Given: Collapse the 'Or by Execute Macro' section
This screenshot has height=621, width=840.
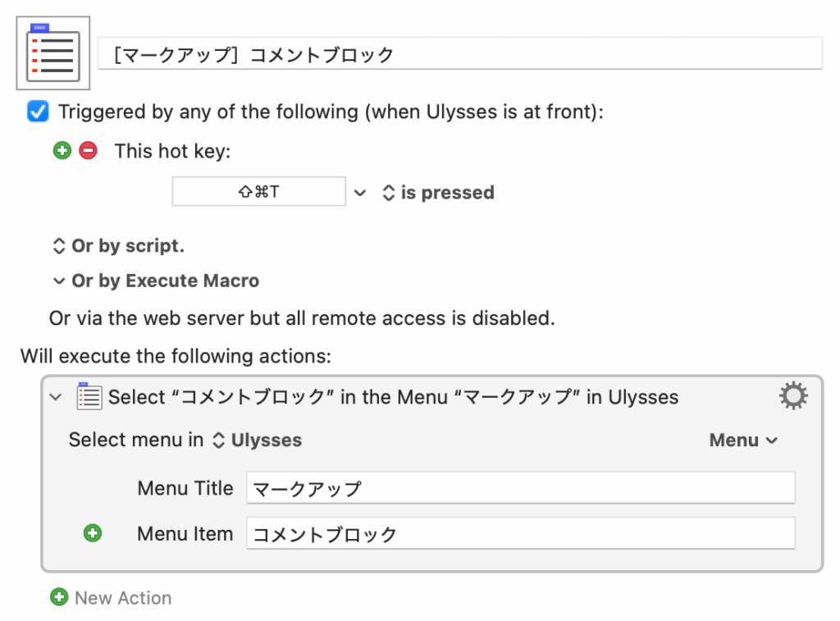Looking at the screenshot, I should [58, 281].
